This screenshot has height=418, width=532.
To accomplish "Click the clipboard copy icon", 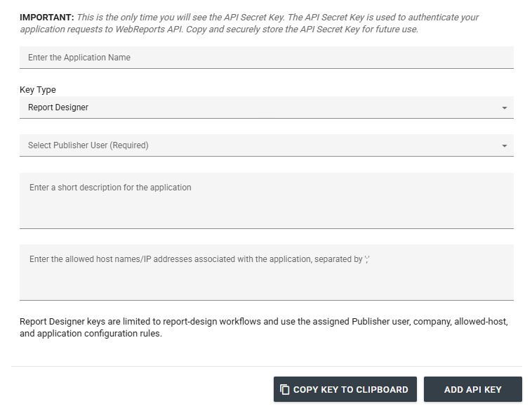I will click(285, 389).
